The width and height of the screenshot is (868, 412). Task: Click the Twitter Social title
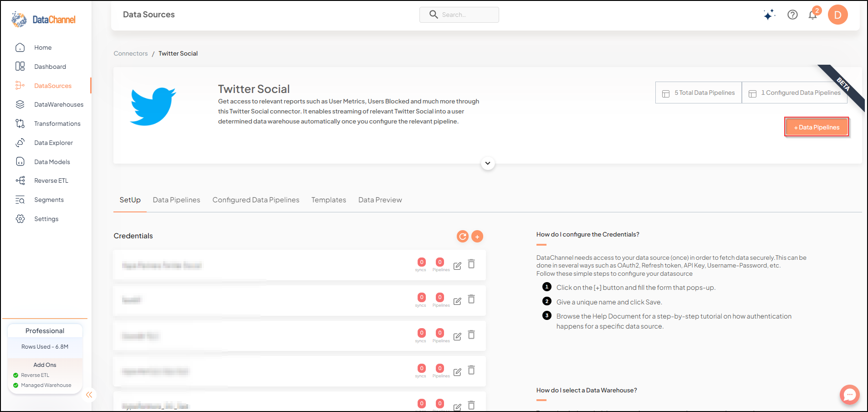pyautogui.click(x=254, y=89)
